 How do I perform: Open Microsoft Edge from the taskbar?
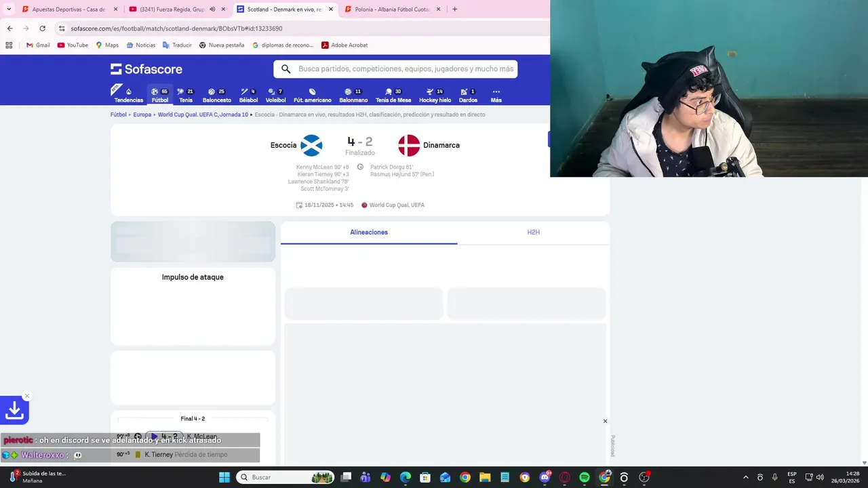click(405, 477)
